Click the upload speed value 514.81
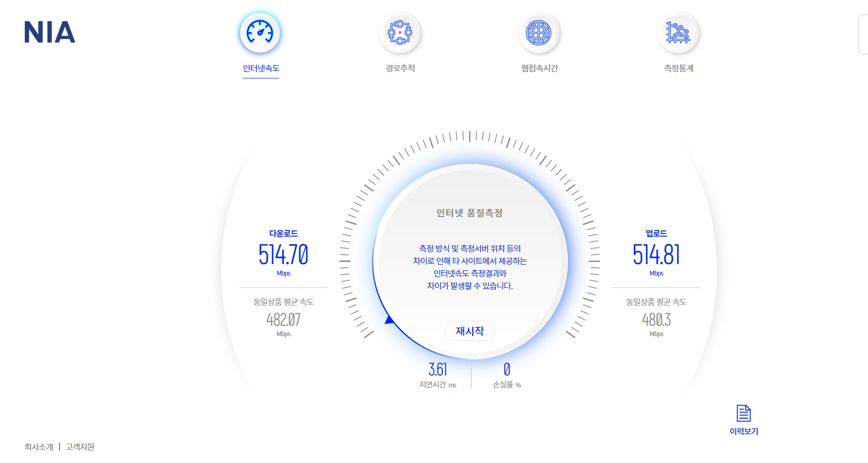The width and height of the screenshot is (868, 463). [x=656, y=255]
